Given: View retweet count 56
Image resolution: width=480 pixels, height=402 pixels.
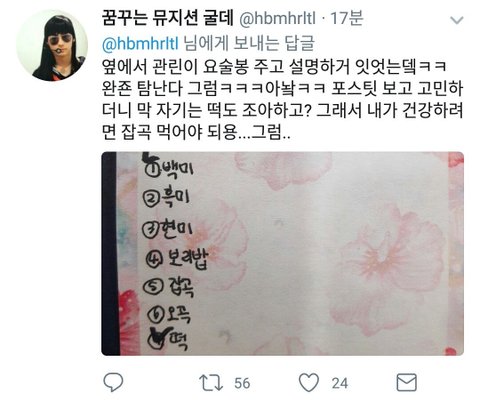Looking at the screenshot, I should [x=242, y=383].
